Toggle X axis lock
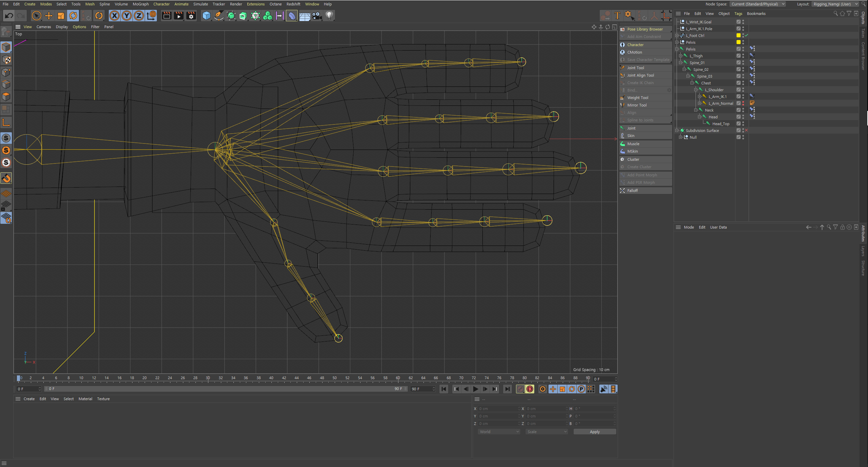This screenshot has height=467, width=868. (115, 16)
